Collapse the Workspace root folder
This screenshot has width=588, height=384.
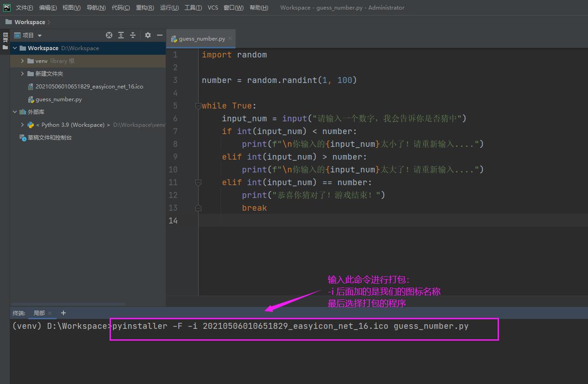(x=15, y=48)
